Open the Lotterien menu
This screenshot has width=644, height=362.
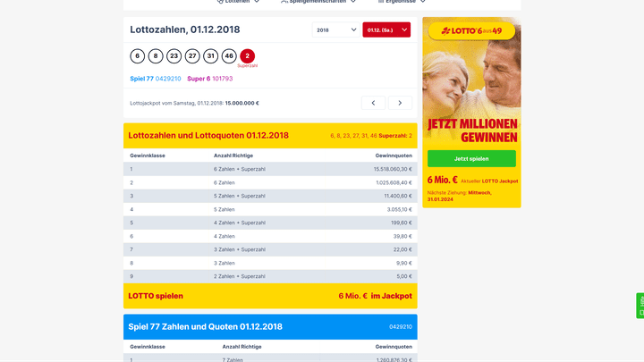point(238,2)
